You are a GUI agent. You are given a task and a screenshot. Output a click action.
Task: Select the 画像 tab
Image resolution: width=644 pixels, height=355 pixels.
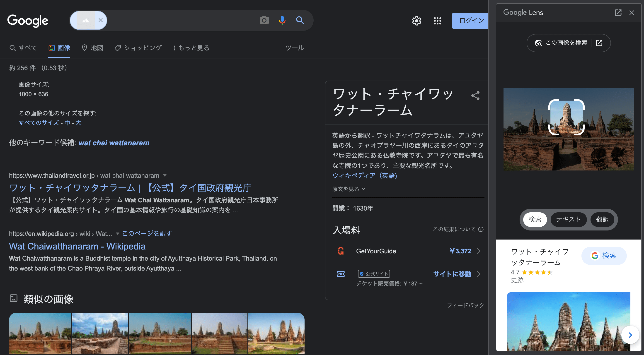[59, 48]
